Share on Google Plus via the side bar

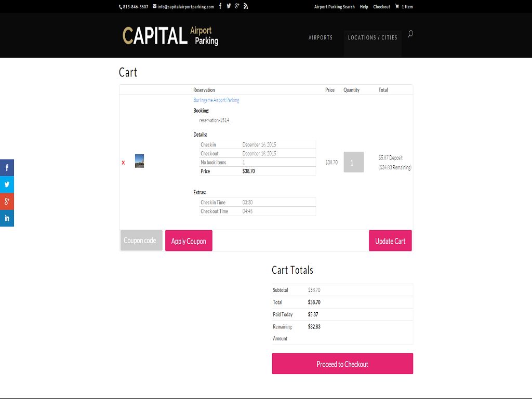[x=7, y=201]
